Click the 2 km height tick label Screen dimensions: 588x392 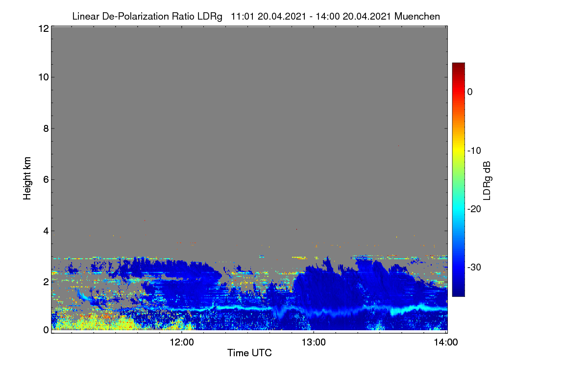[x=45, y=282]
